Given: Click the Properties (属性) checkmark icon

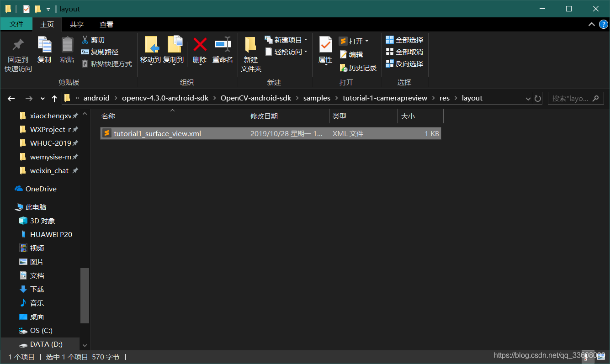Looking at the screenshot, I should (x=325, y=44).
